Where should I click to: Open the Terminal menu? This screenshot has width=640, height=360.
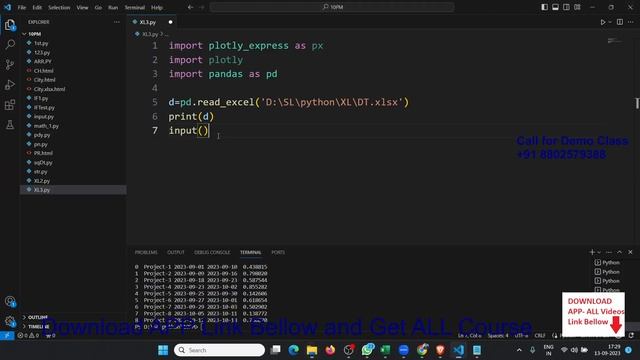tap(135, 7)
